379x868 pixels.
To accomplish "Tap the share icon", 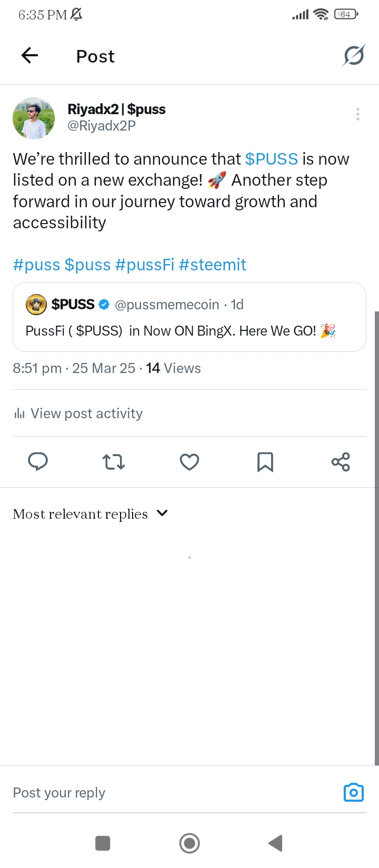I will coord(341,462).
